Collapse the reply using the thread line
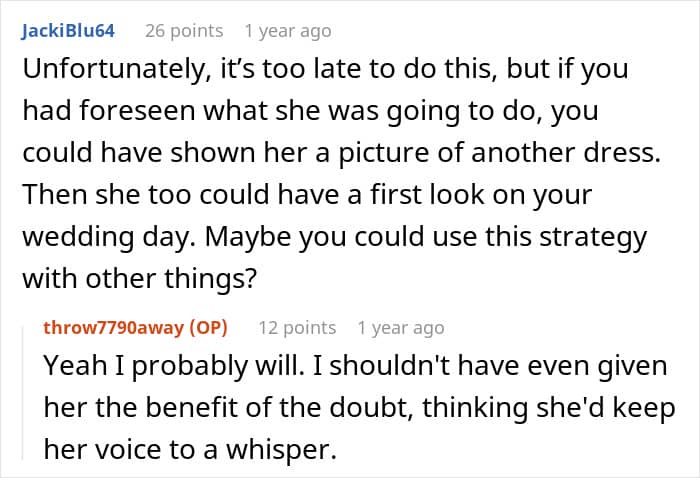700x478 pixels. (x=23, y=393)
